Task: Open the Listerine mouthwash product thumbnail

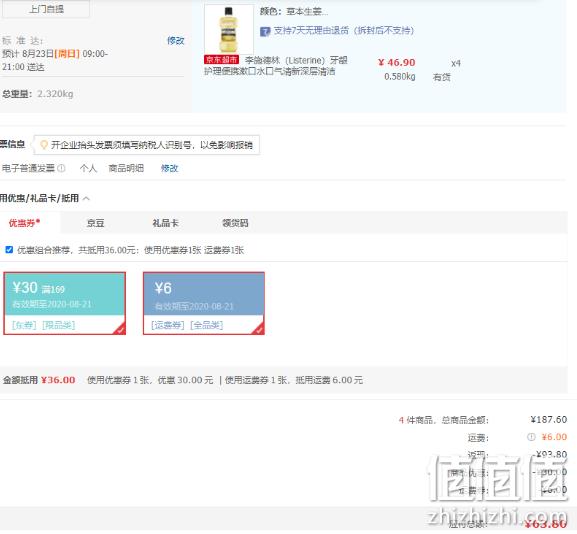Action: [x=229, y=29]
